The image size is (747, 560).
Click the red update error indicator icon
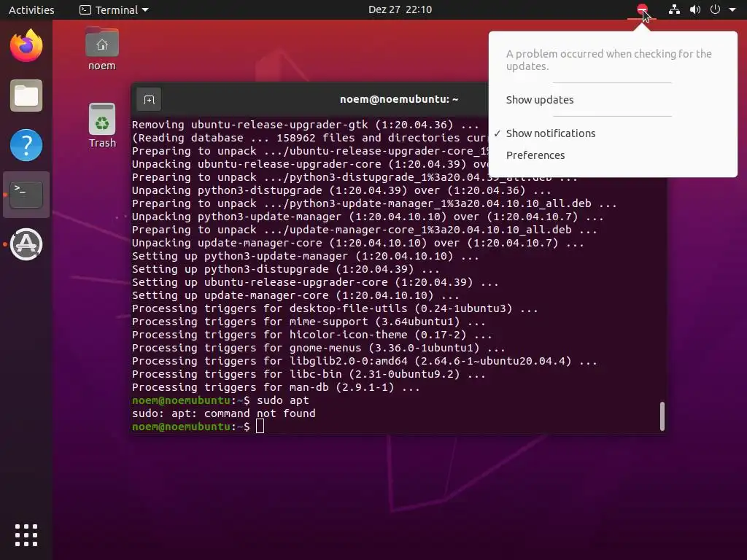pyautogui.click(x=642, y=9)
